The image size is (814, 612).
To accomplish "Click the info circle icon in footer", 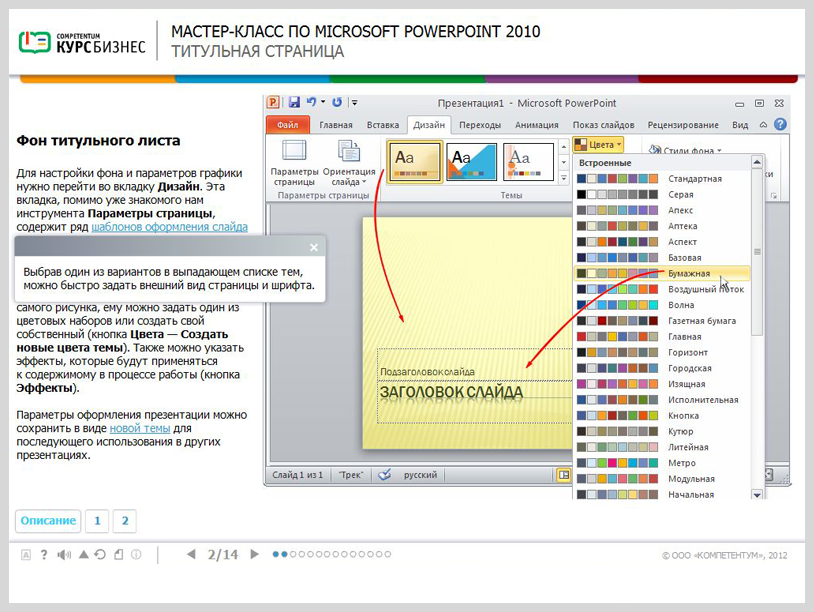I will click(136, 555).
